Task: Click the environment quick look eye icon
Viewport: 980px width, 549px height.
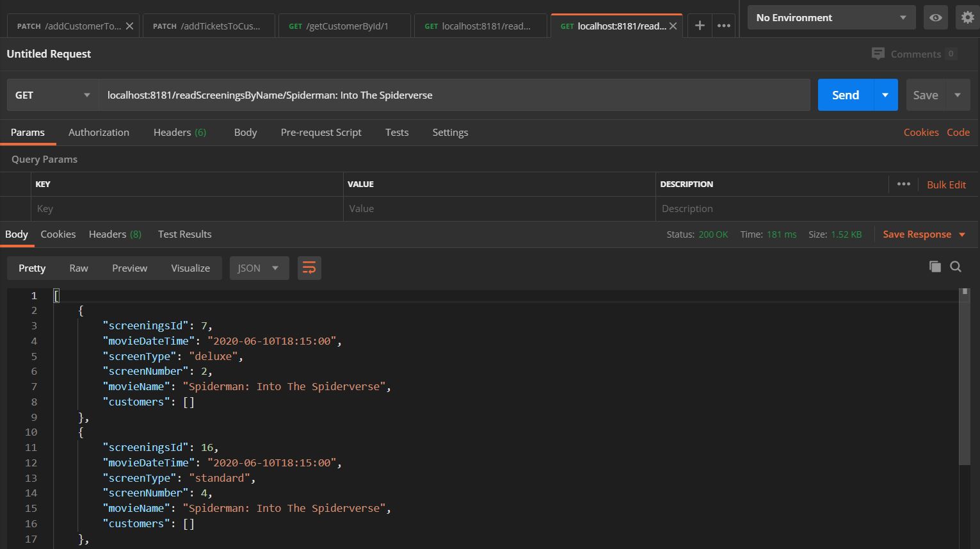Action: (935, 17)
